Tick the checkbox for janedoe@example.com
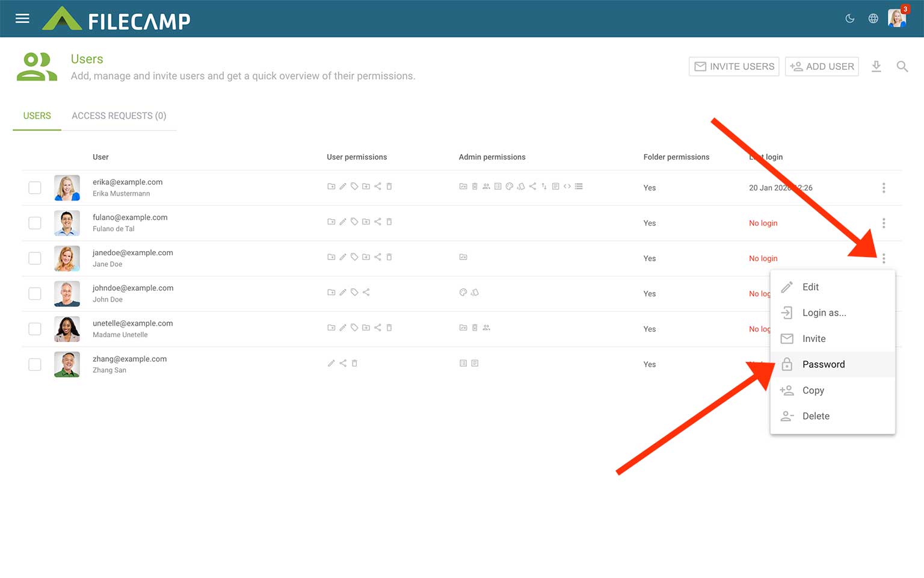924x578 pixels. [35, 258]
